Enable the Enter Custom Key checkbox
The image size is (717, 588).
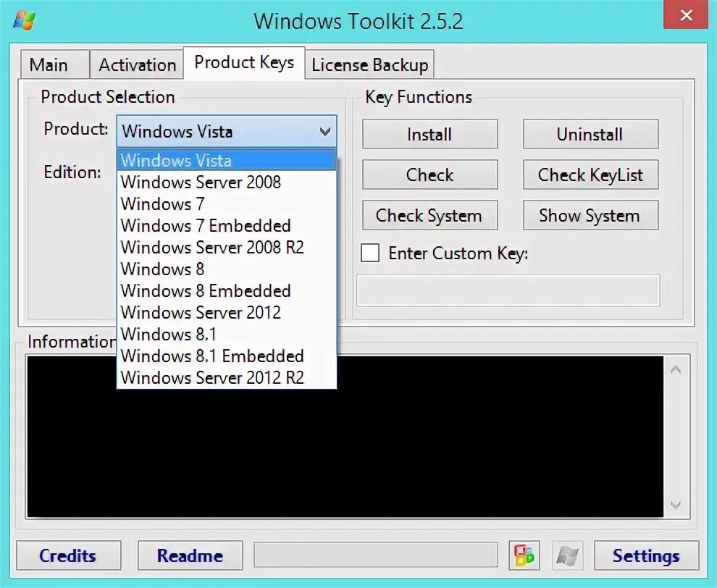370,253
